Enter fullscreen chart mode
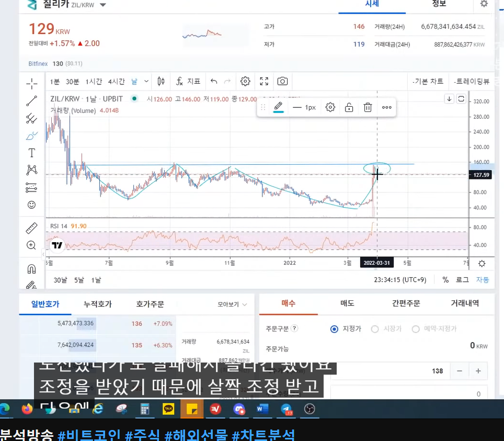 264,82
